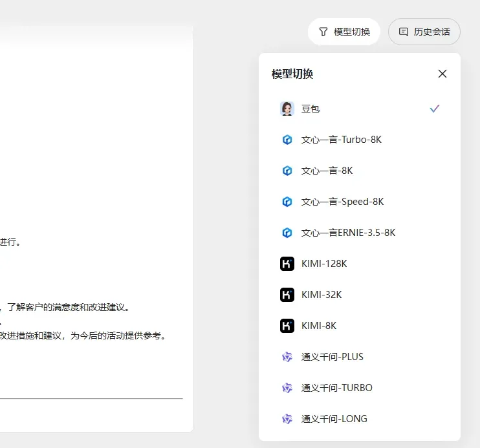Click the filter icon beside 模型切换
The image size is (480, 448).
point(323,32)
